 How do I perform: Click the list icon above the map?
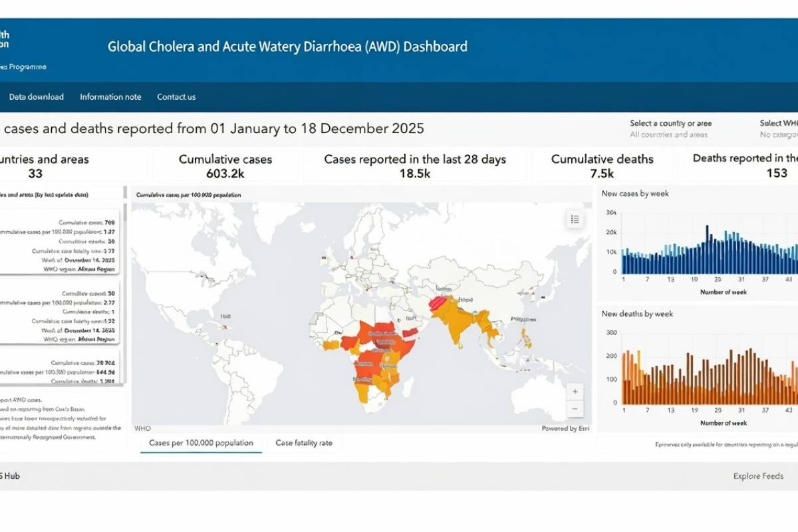tap(575, 219)
